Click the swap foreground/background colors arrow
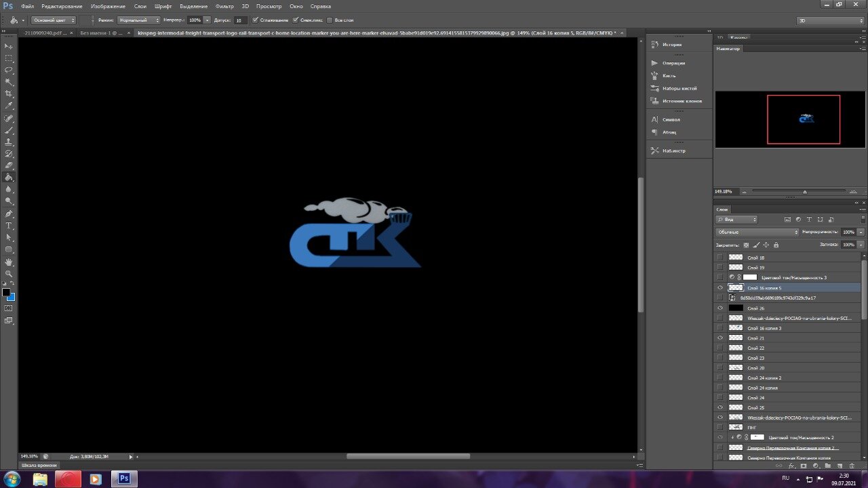Image resolution: width=868 pixels, height=488 pixels. 12,284
